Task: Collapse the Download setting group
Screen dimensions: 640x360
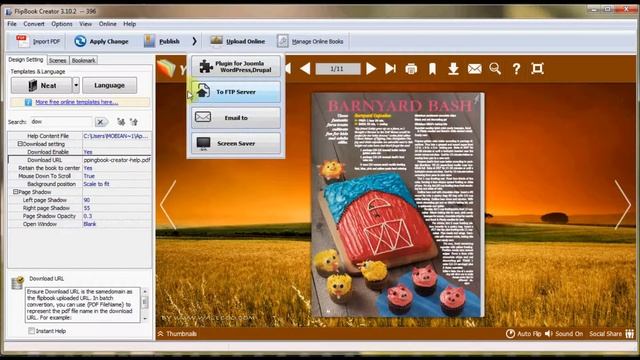Action: 20,144
